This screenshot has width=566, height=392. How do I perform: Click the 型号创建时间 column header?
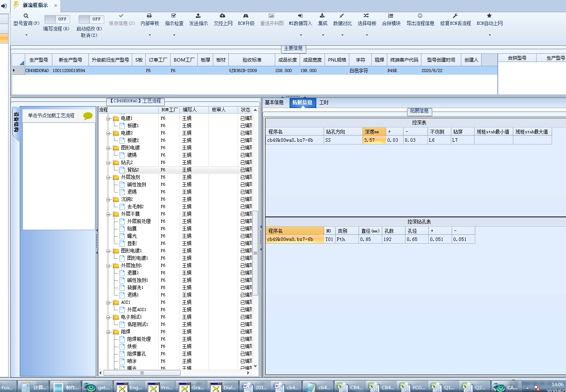441,60
